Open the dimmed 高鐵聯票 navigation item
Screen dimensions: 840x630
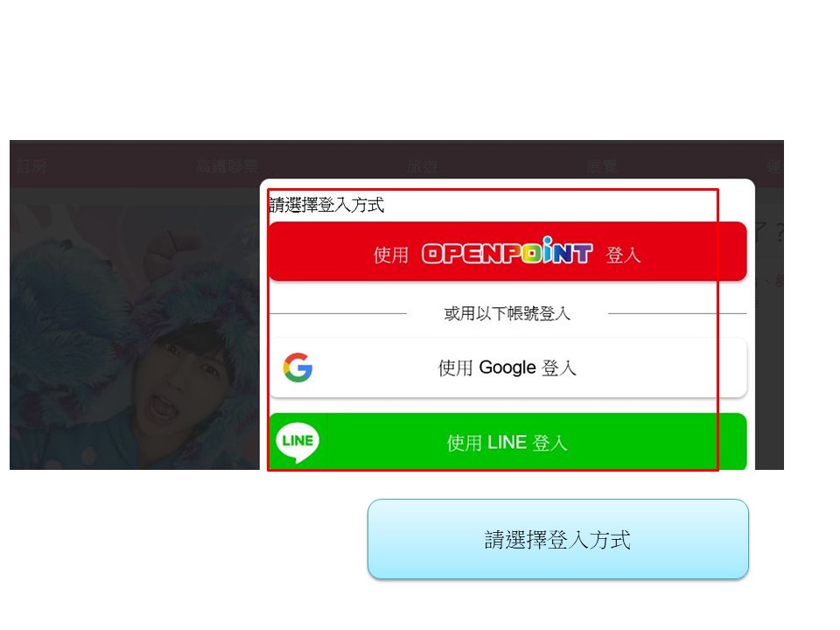tap(227, 166)
